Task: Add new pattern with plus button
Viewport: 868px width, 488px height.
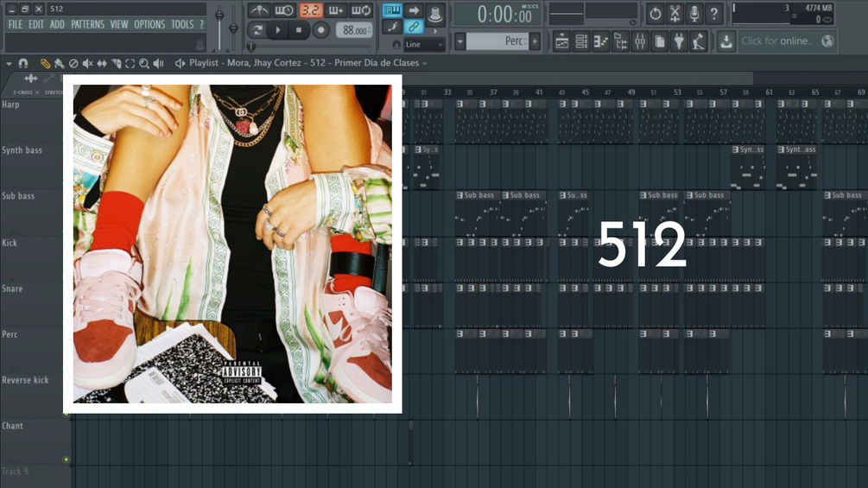Action: click(535, 41)
